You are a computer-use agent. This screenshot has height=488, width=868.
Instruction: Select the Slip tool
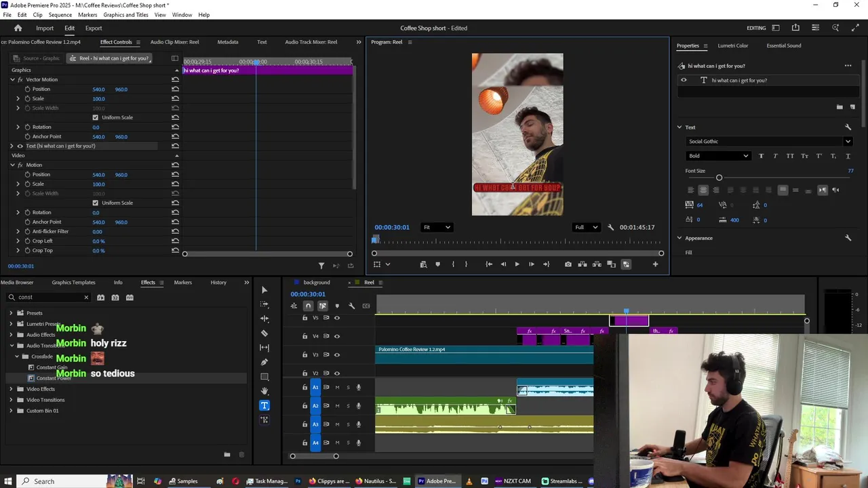tap(264, 348)
